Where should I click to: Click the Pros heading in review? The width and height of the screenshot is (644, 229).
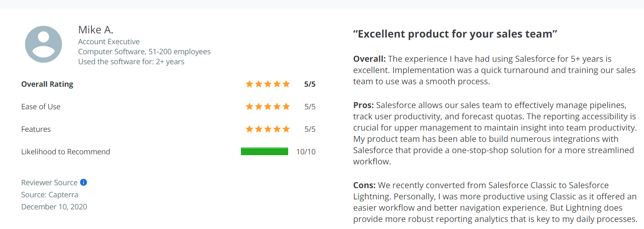coord(364,105)
